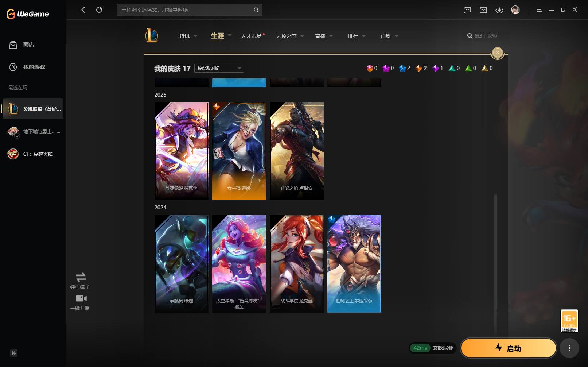Open the user avatar profile

click(x=515, y=10)
